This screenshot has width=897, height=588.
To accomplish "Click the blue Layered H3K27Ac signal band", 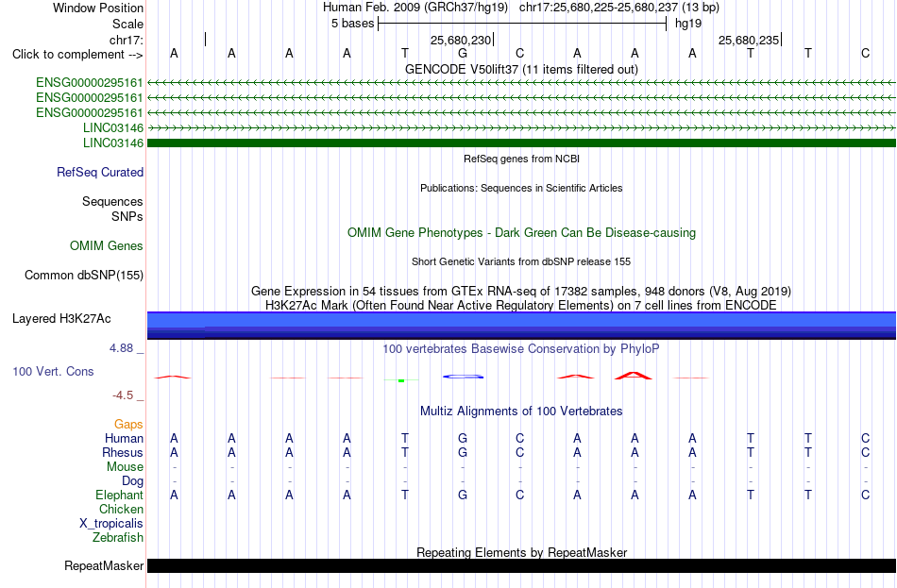I will [x=521, y=326].
